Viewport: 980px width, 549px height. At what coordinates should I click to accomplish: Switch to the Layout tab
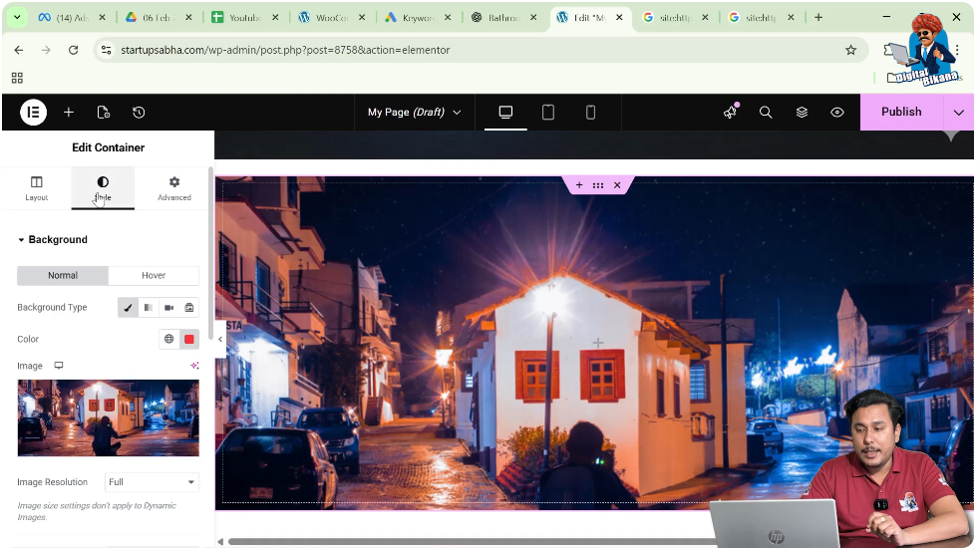[37, 188]
